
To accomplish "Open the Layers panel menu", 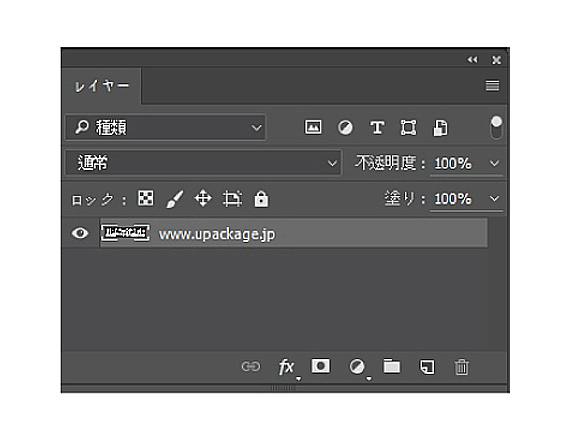I will 492,86.
